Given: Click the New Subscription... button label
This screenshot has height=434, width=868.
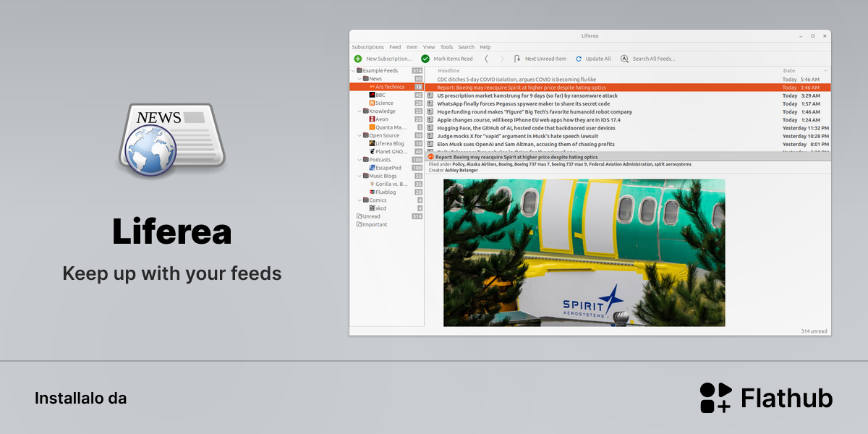Looking at the screenshot, I should pyautogui.click(x=389, y=59).
